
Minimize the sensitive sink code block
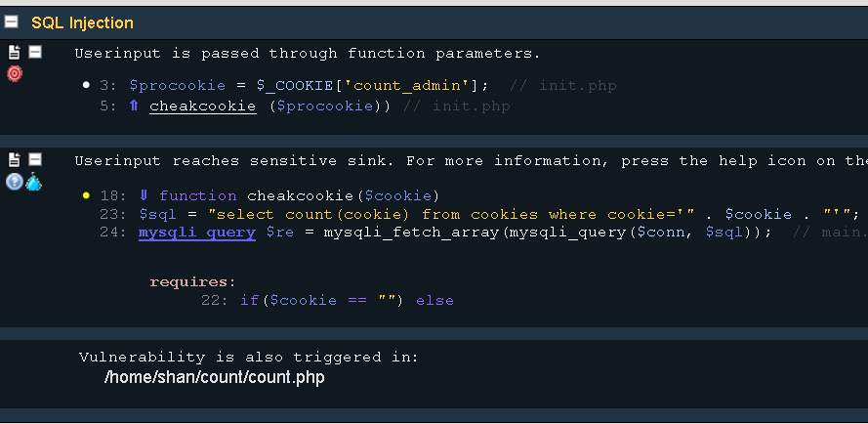click(35, 159)
